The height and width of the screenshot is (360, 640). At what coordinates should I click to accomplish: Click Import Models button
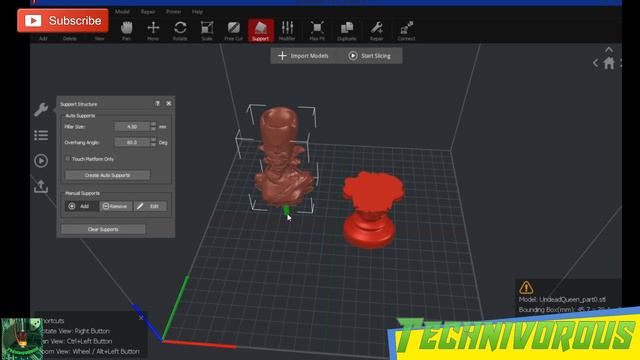tap(303, 56)
